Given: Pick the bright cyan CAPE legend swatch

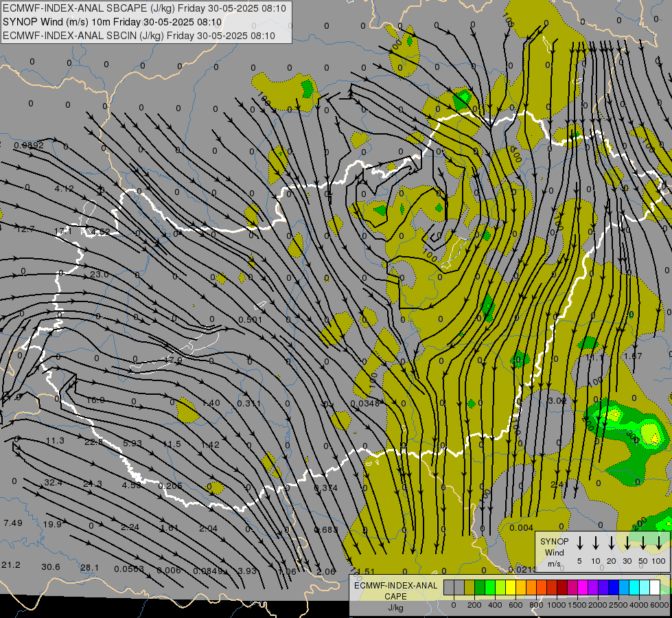Looking at the screenshot, I should pyautogui.click(x=634, y=588).
